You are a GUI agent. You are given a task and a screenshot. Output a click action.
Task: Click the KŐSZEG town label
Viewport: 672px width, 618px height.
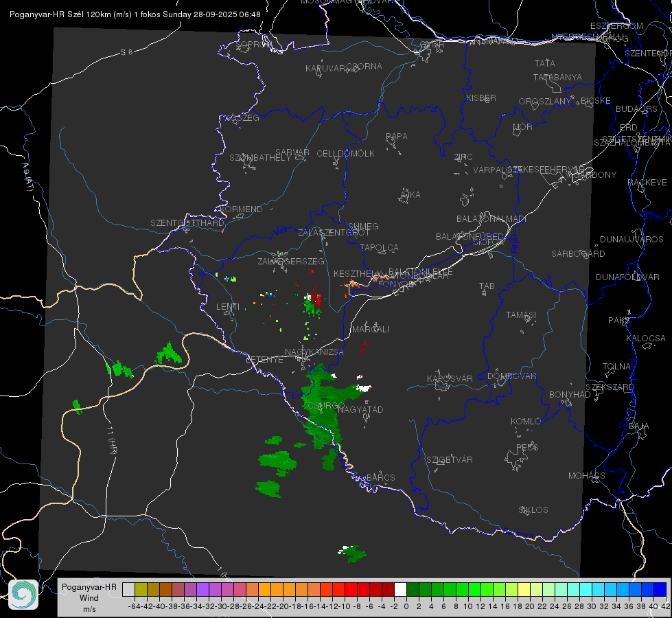(x=242, y=118)
